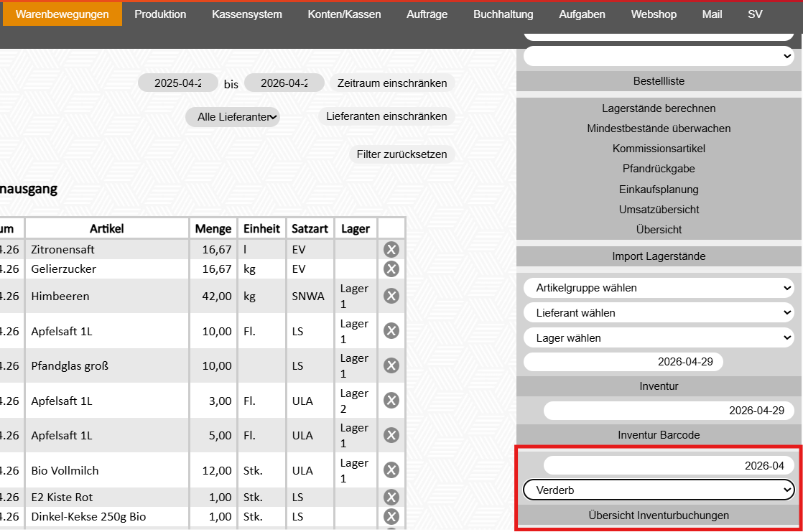Open the Alle Lieferanten dropdown
The height and width of the screenshot is (532, 803).
[x=232, y=117]
